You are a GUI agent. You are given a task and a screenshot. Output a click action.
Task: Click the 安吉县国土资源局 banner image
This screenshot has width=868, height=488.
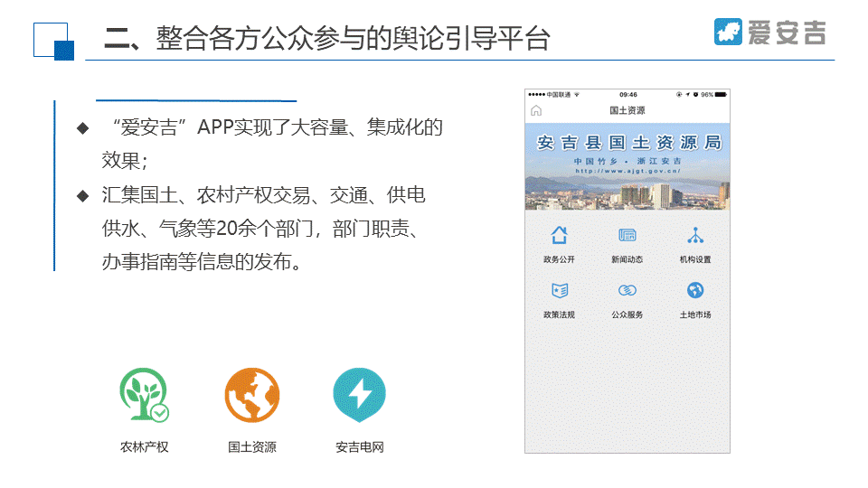coord(627,166)
